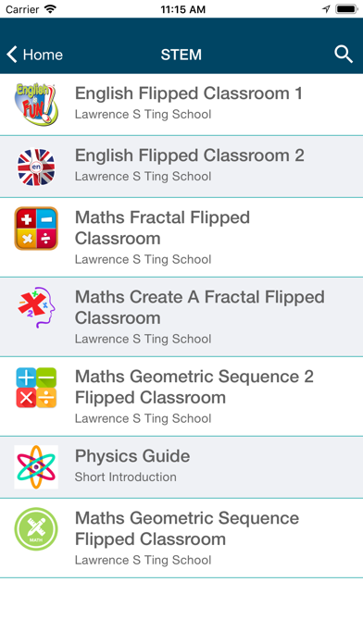Go back to Home
This screenshot has height=644, width=363.
pos(34,55)
